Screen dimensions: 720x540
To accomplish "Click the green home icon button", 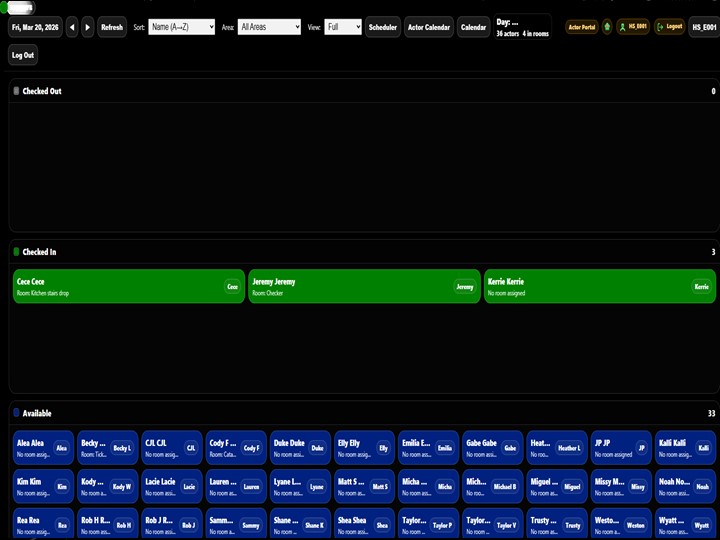I will [x=607, y=27].
